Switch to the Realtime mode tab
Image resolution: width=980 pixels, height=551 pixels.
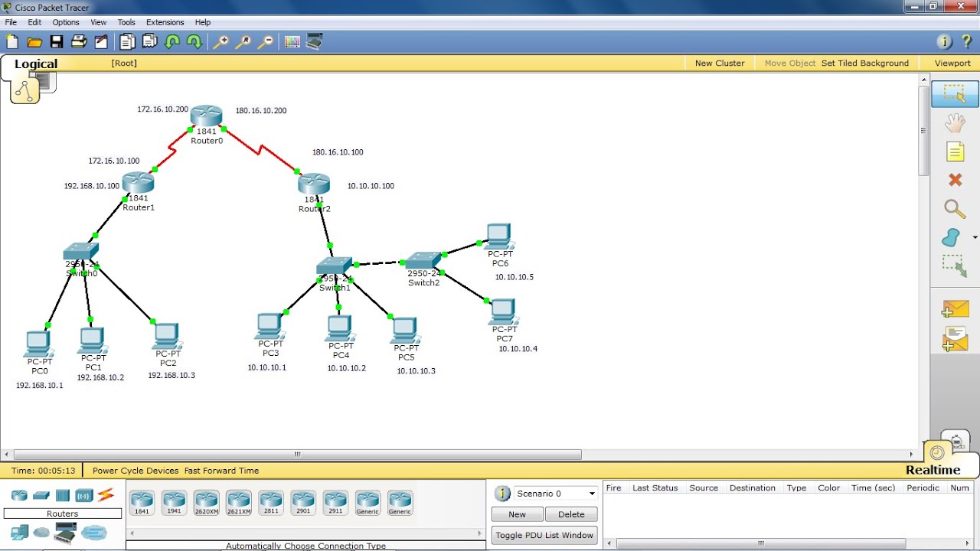click(x=933, y=470)
